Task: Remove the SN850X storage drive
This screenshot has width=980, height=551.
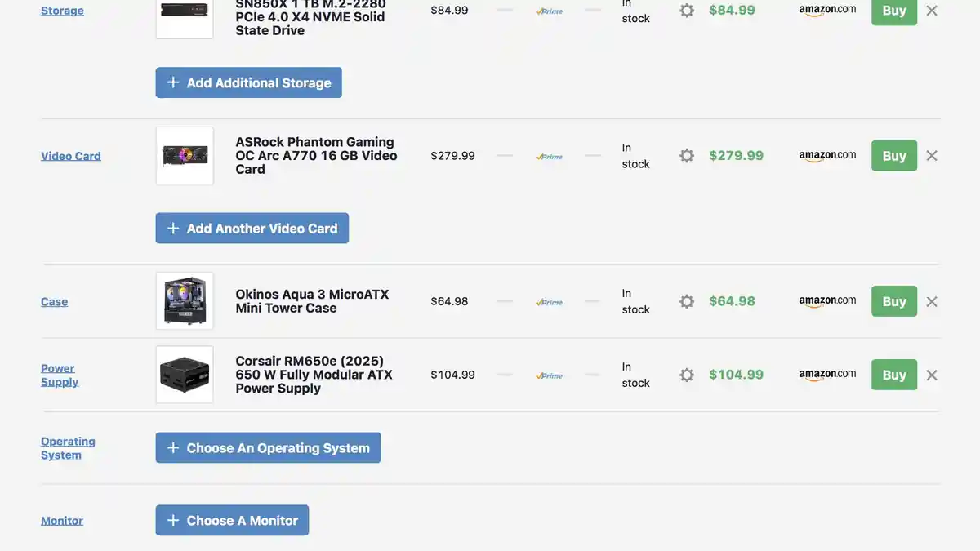Action: click(x=932, y=11)
